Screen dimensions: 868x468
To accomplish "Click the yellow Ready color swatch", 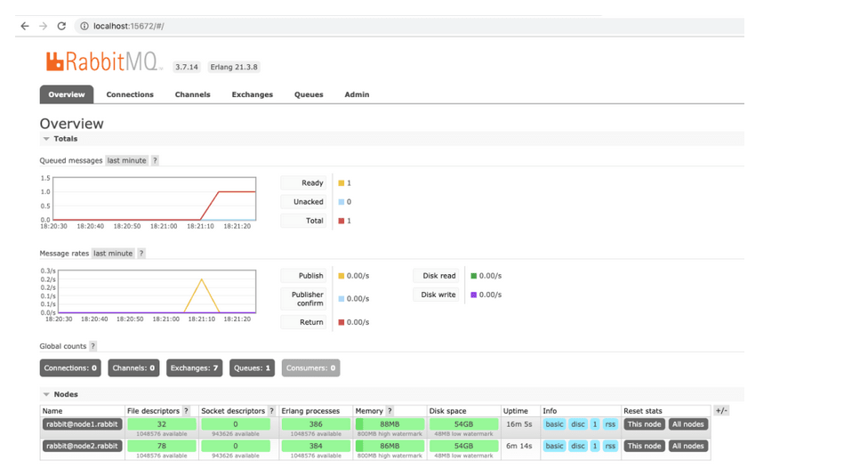I will [342, 183].
